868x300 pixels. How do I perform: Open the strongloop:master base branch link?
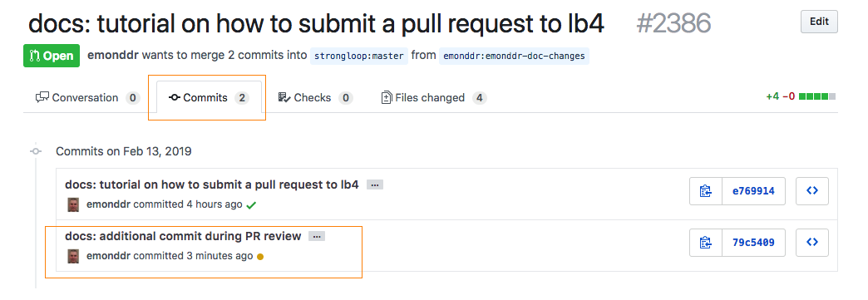pos(358,57)
